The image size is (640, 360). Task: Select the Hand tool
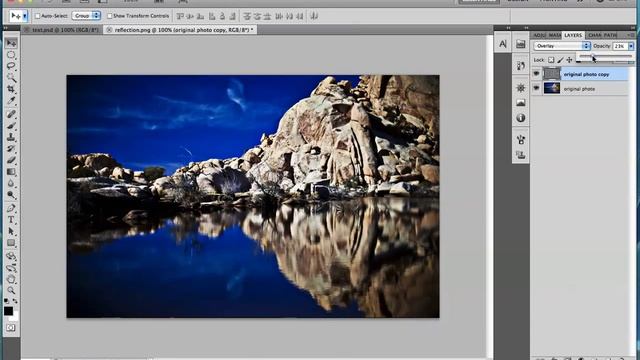(x=11, y=280)
